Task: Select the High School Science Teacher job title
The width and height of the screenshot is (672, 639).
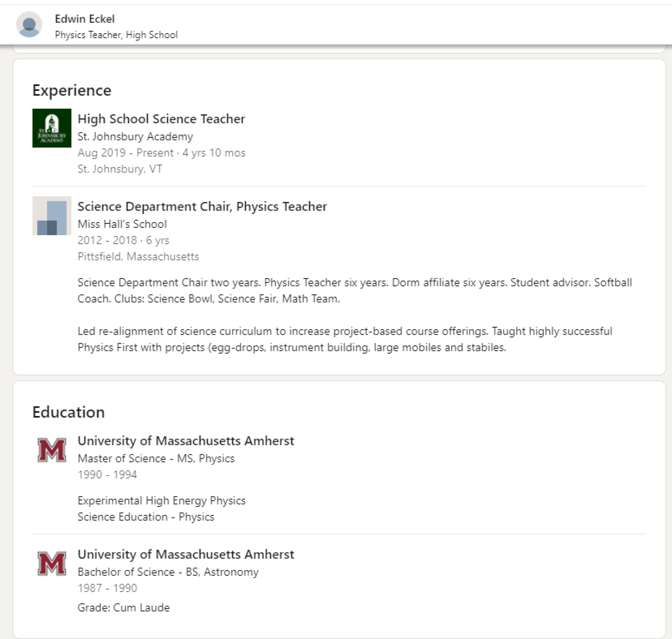Action: tap(161, 119)
